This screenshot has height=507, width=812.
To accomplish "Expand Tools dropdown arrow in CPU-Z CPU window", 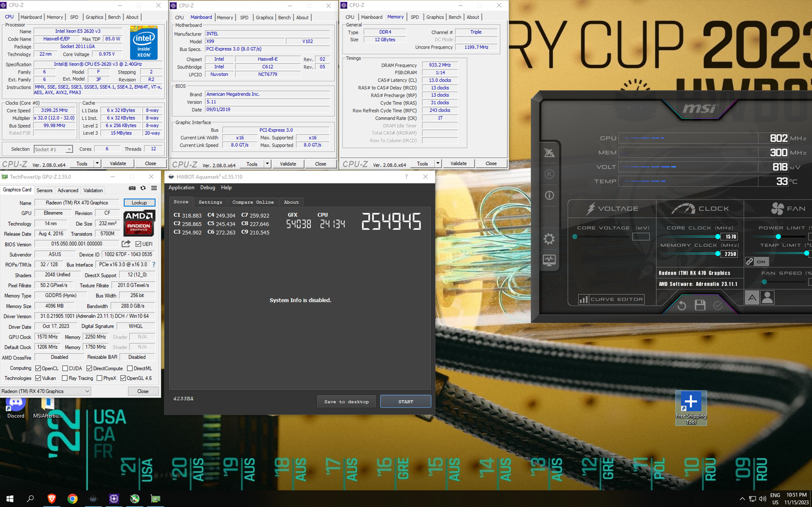I will (x=97, y=163).
